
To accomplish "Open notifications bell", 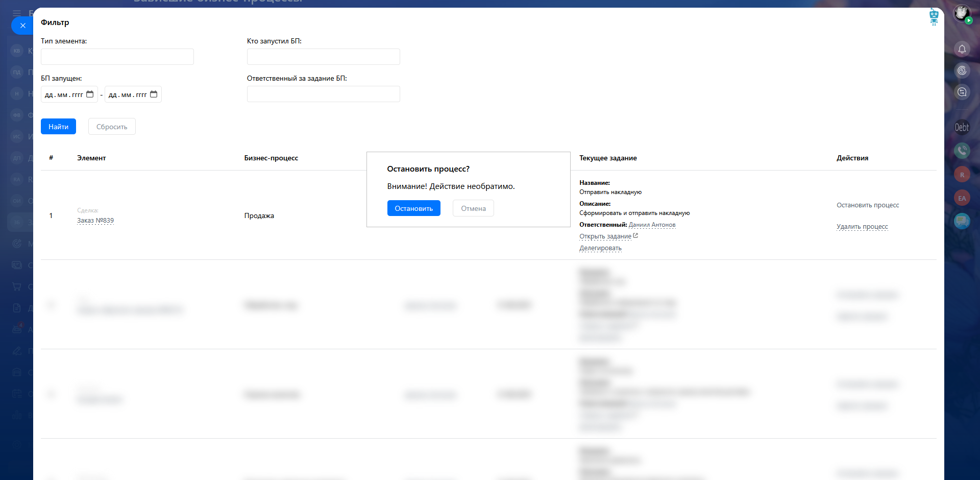I will click(962, 49).
